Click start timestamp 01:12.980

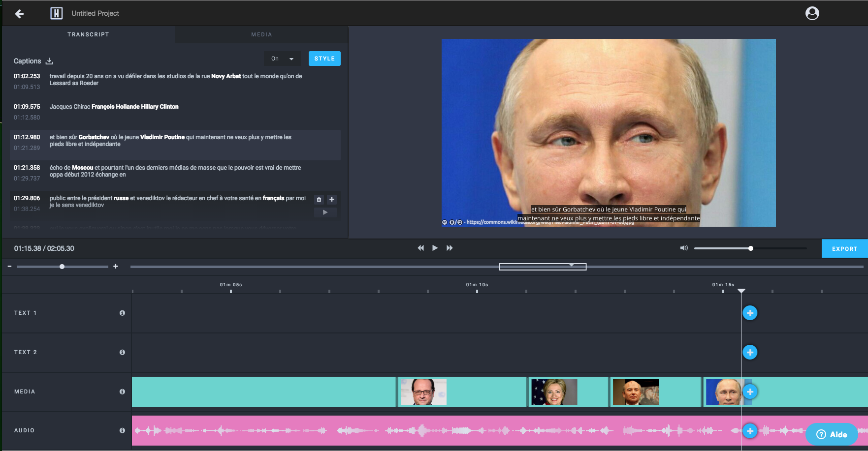coord(27,137)
